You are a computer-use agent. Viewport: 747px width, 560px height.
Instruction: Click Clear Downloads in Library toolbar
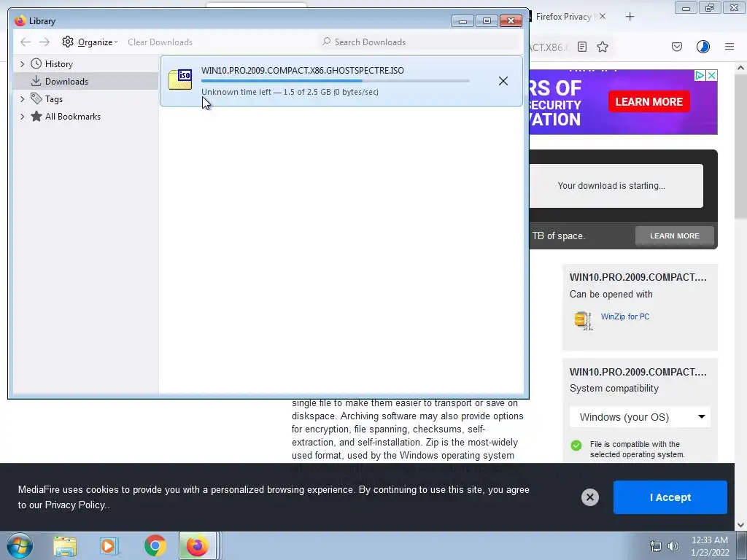coord(160,42)
